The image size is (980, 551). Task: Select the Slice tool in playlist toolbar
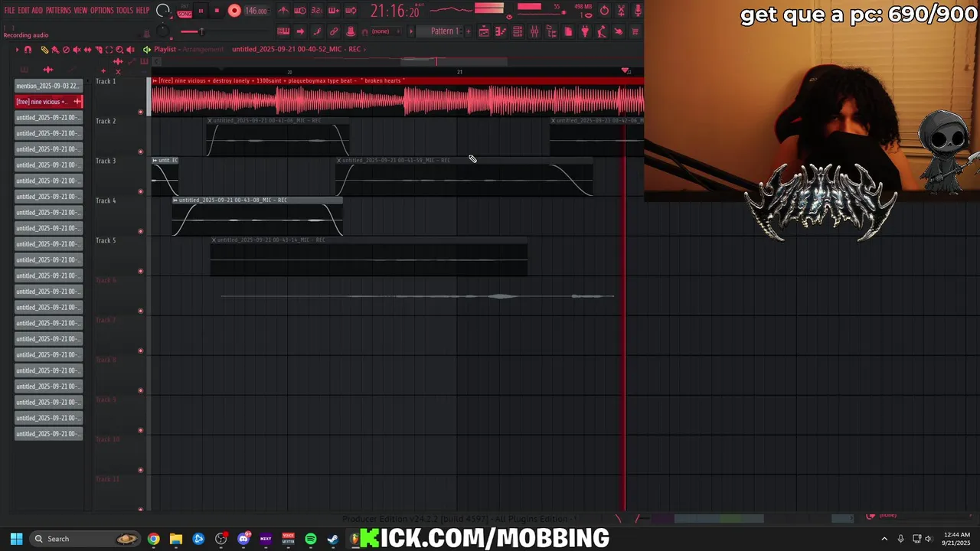coord(99,50)
